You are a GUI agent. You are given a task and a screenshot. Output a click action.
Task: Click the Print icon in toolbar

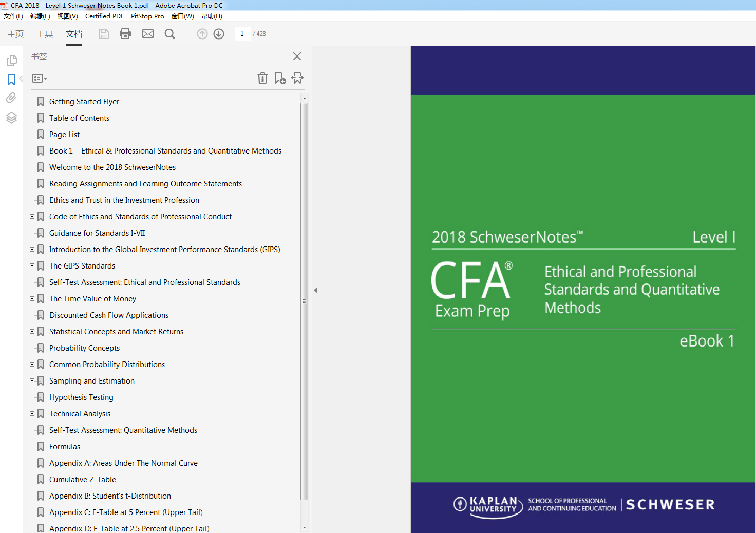(x=125, y=34)
